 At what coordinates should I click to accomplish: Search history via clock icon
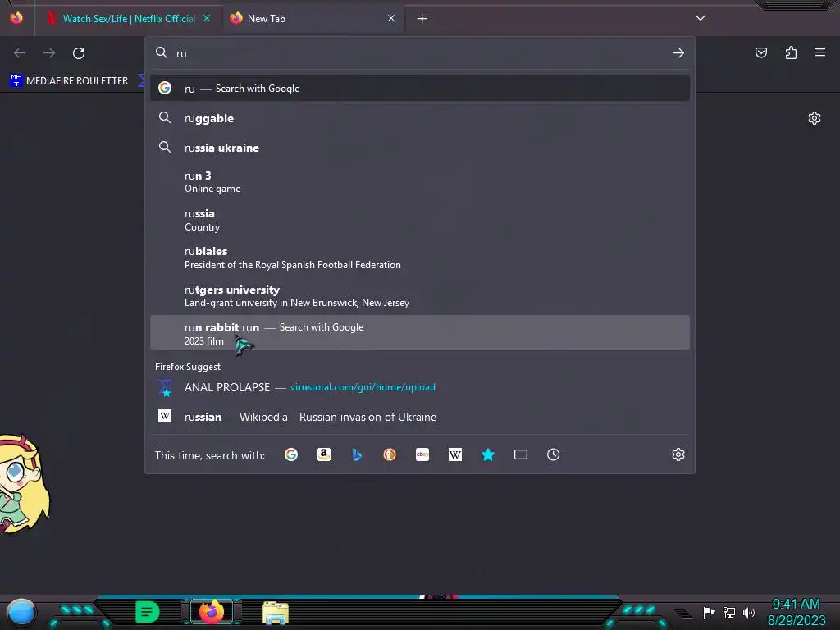coord(554,454)
